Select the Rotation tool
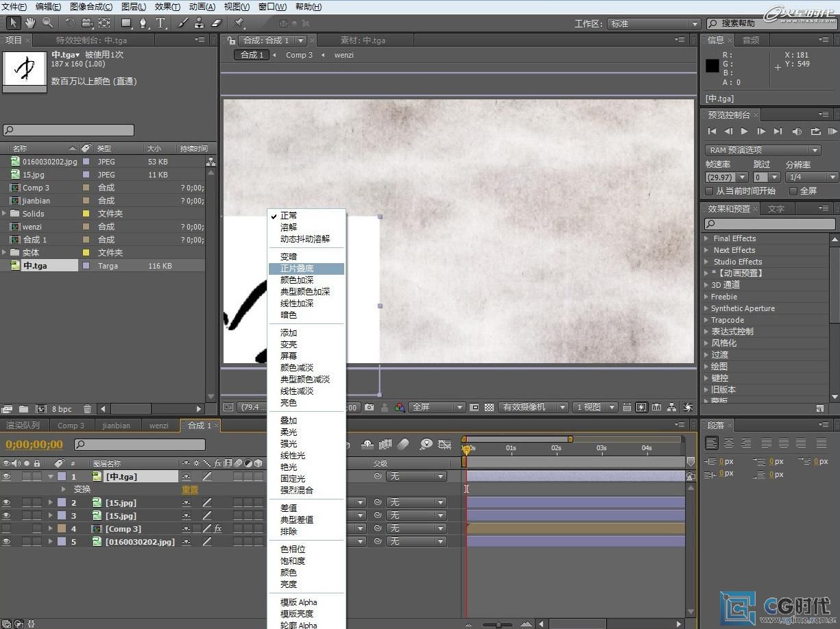Viewport: 840px width, 629px height. click(70, 23)
